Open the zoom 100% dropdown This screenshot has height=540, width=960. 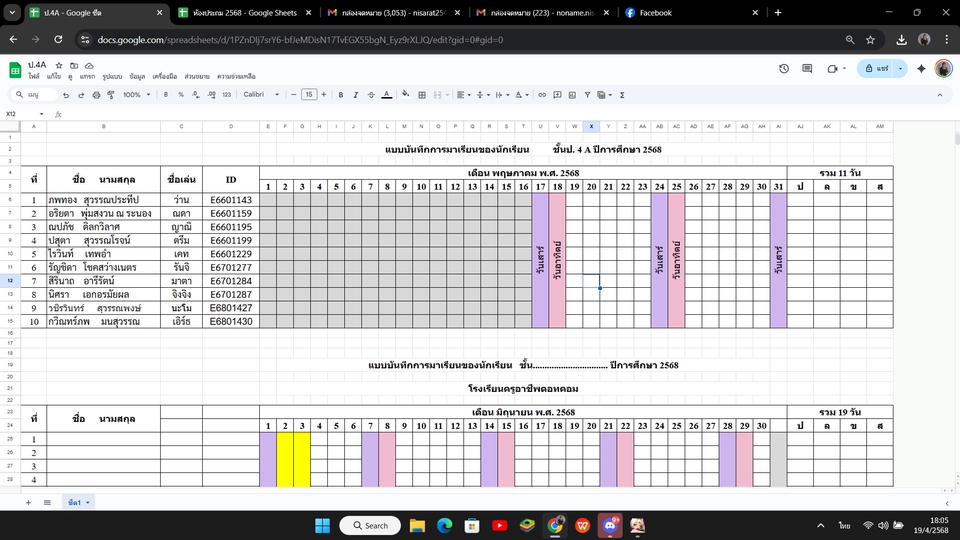tap(137, 95)
